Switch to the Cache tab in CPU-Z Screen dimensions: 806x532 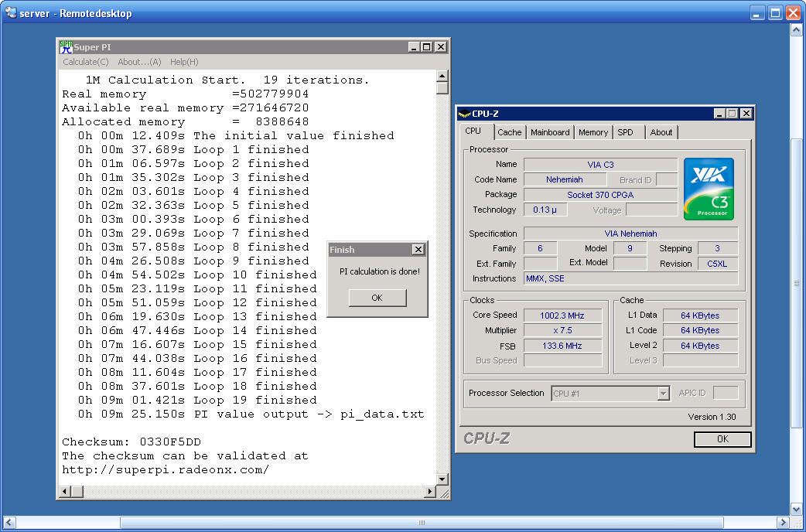click(510, 132)
